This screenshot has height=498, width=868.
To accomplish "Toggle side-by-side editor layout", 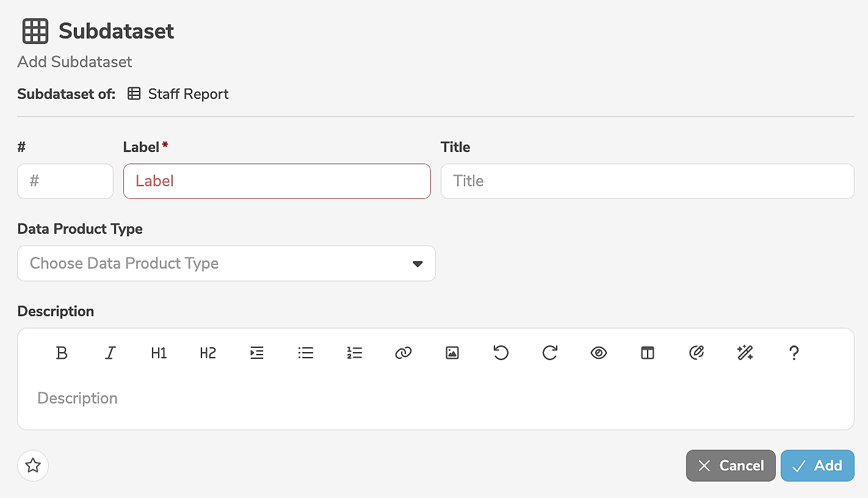I will (x=648, y=353).
